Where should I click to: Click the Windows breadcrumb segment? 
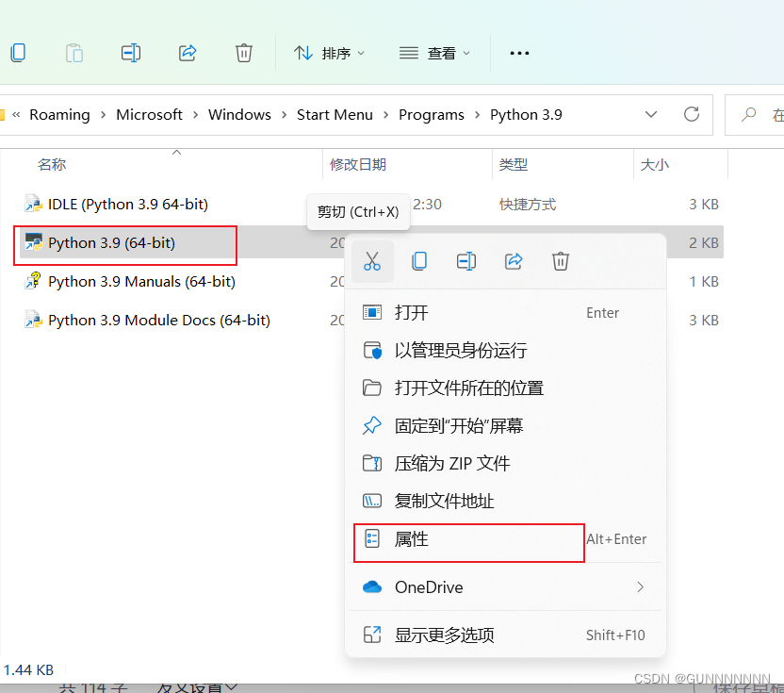(239, 115)
